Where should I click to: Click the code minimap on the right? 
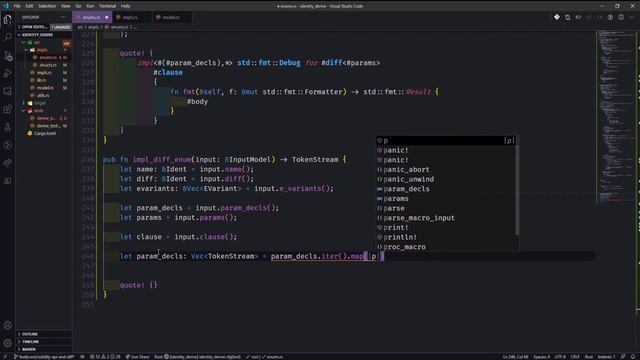click(x=615, y=116)
